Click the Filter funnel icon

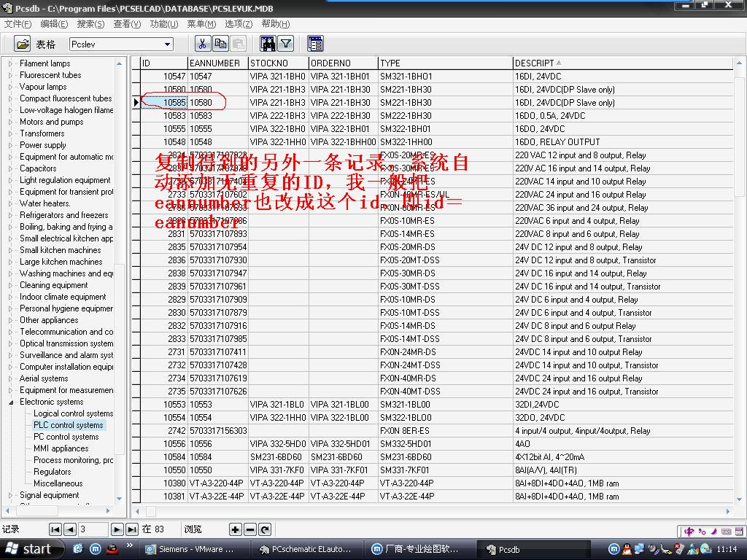tap(285, 44)
